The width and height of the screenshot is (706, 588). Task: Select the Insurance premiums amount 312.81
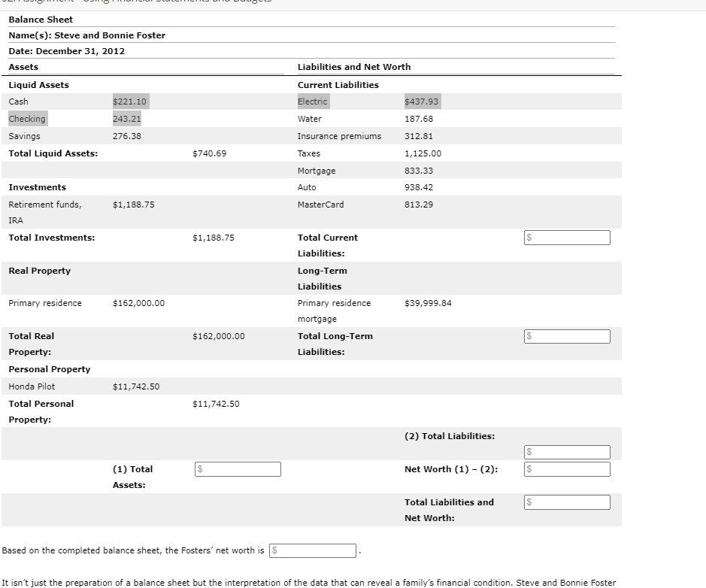pyautogui.click(x=419, y=136)
